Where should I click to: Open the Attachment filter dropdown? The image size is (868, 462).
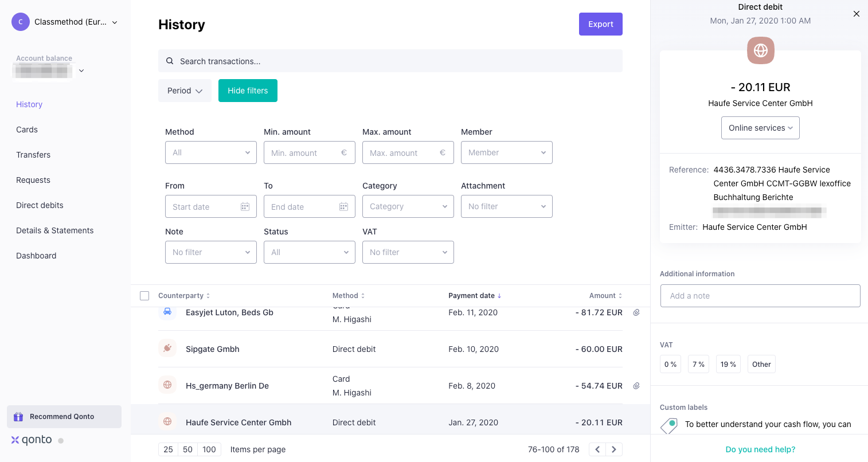(507, 206)
